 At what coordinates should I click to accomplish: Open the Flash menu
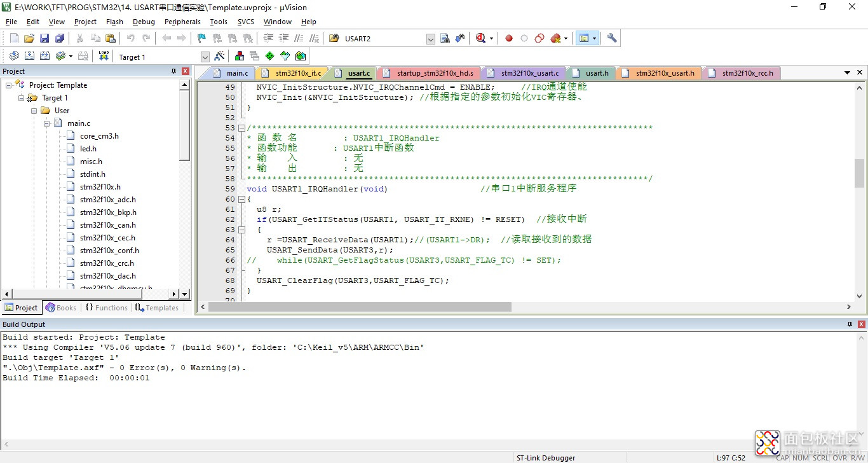[114, 22]
